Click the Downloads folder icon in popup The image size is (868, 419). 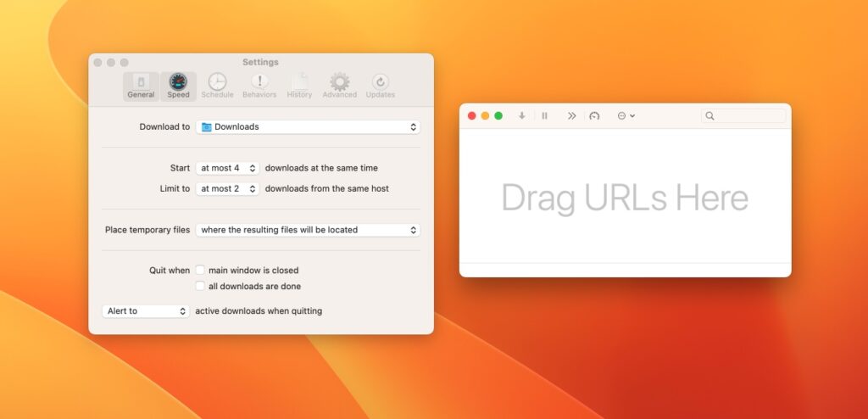[207, 127]
